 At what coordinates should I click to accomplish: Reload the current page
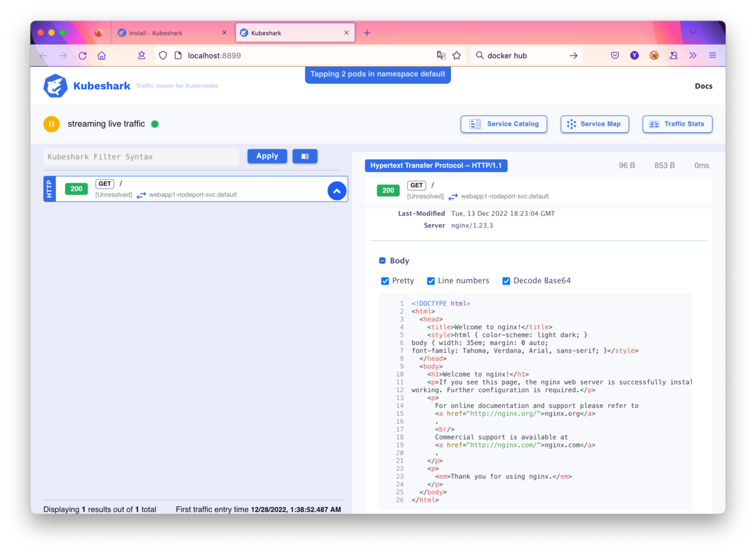(x=83, y=55)
